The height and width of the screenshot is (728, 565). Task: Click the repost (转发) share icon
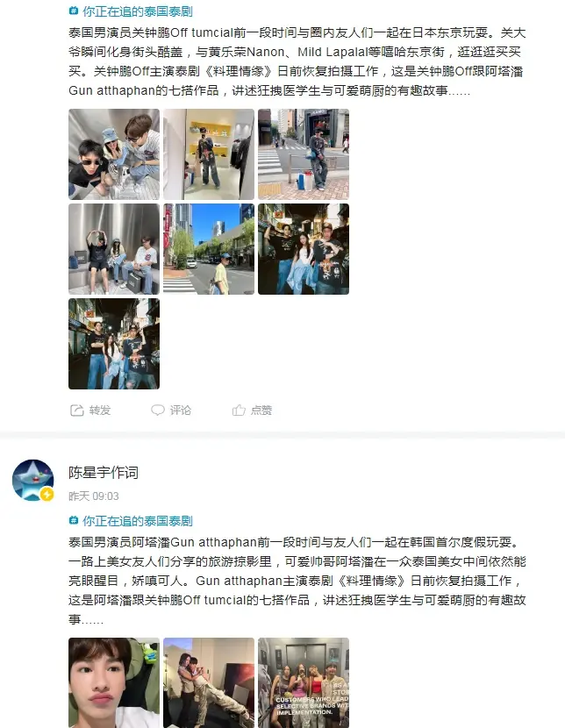[76, 410]
